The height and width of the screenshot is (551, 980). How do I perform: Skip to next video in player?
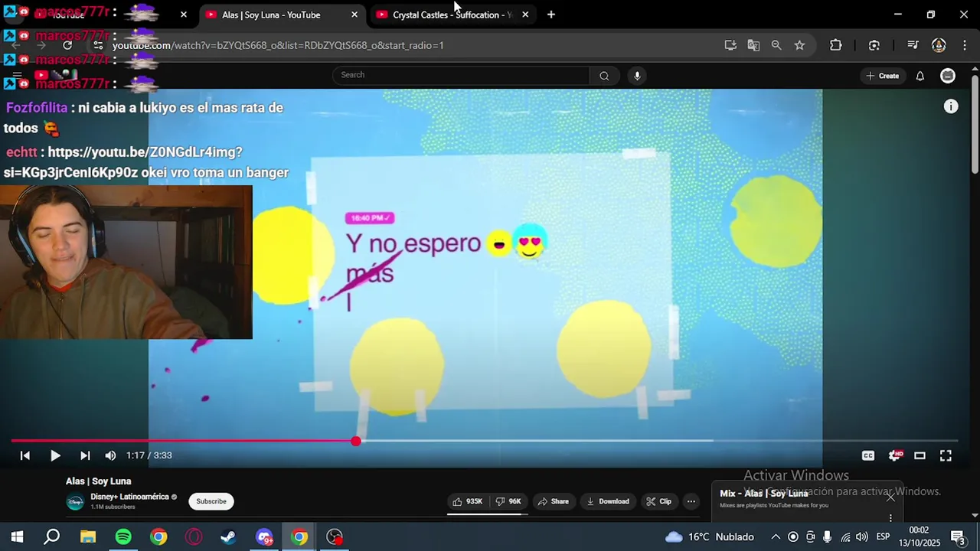click(x=85, y=455)
